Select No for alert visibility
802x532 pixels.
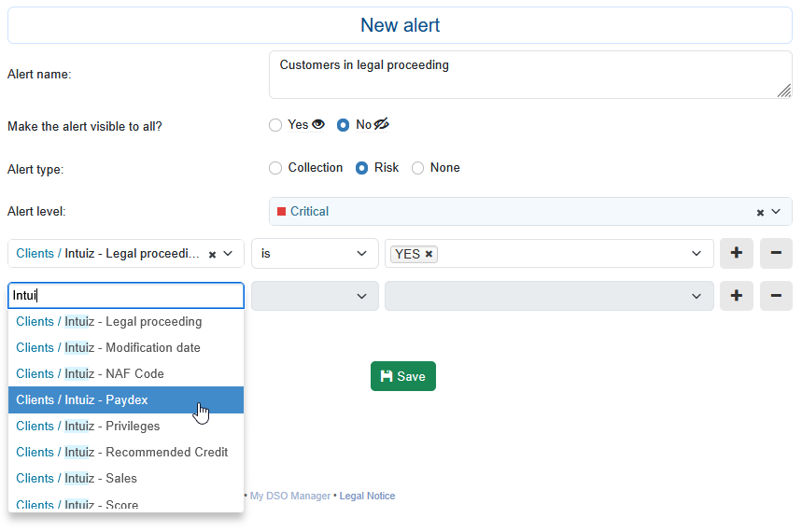coord(344,125)
